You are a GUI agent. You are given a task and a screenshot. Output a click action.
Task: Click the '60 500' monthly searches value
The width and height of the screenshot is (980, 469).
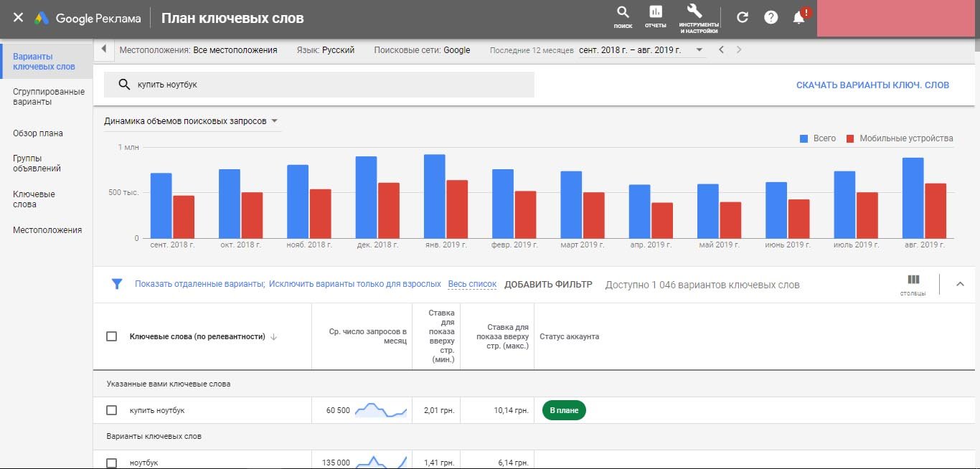338,410
